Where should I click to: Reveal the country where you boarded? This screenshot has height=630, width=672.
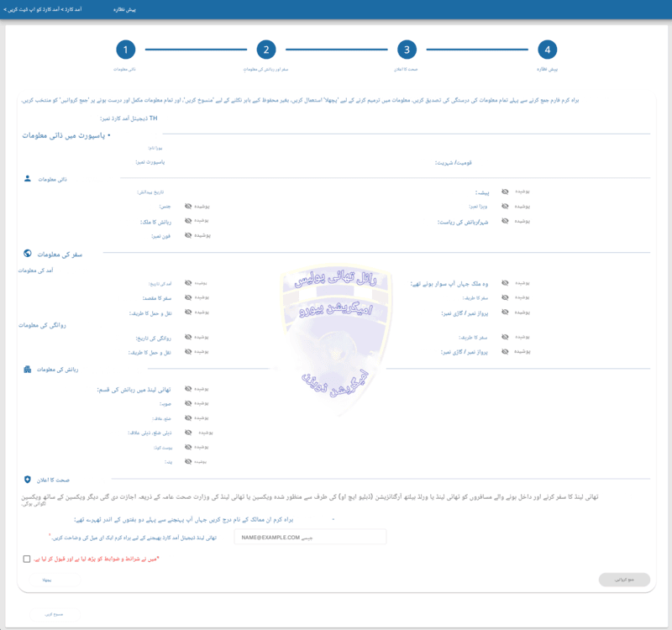[506, 283]
